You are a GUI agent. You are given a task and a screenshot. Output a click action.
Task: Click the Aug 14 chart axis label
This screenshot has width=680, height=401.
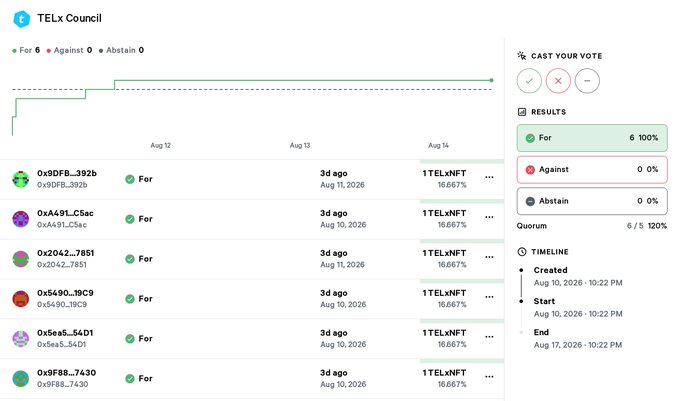(438, 145)
